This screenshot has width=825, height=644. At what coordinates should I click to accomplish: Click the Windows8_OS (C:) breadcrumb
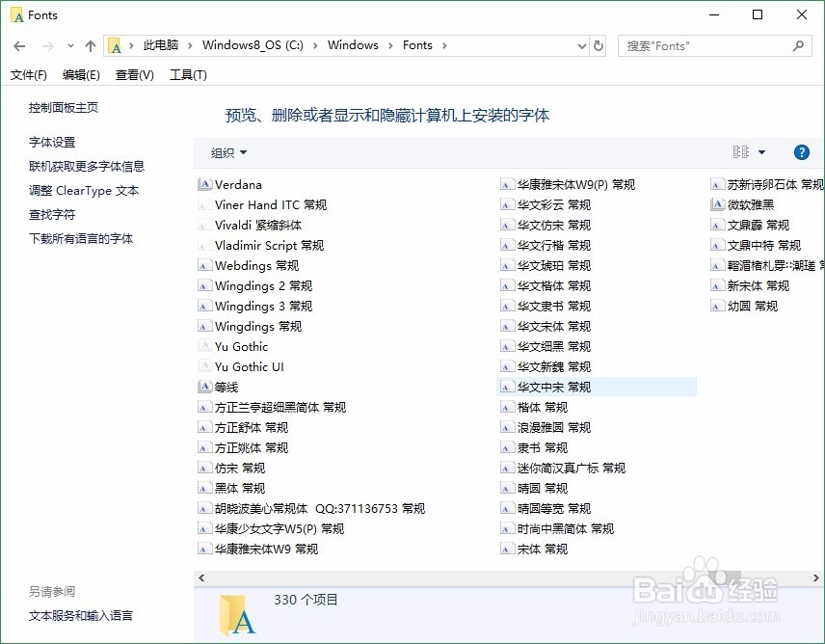[x=253, y=45]
